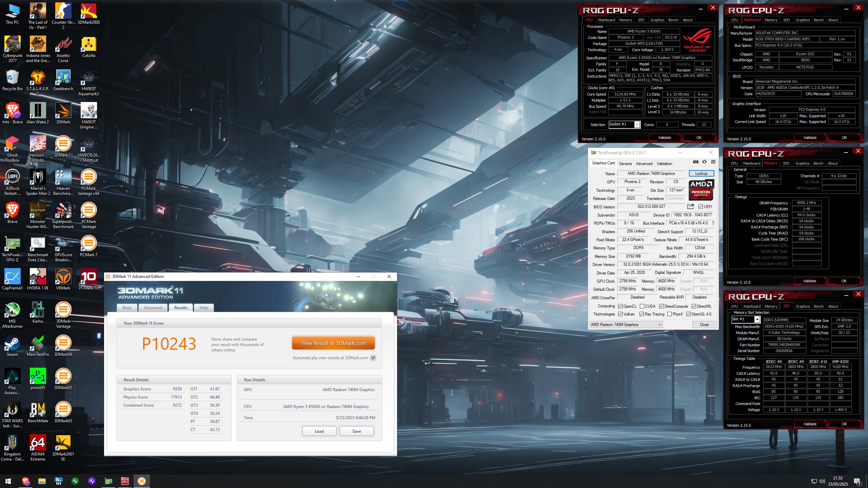The image size is (868, 488).
Task: Click GPU-Z screenshot camera icon
Action: click(696, 162)
